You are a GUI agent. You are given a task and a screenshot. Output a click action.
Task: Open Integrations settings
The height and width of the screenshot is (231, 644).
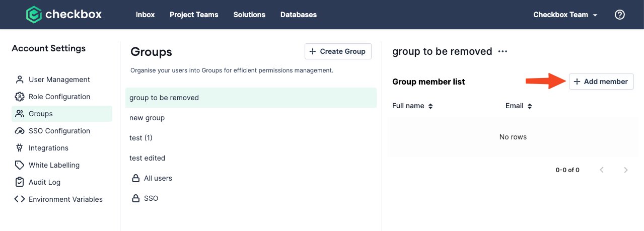point(62,148)
